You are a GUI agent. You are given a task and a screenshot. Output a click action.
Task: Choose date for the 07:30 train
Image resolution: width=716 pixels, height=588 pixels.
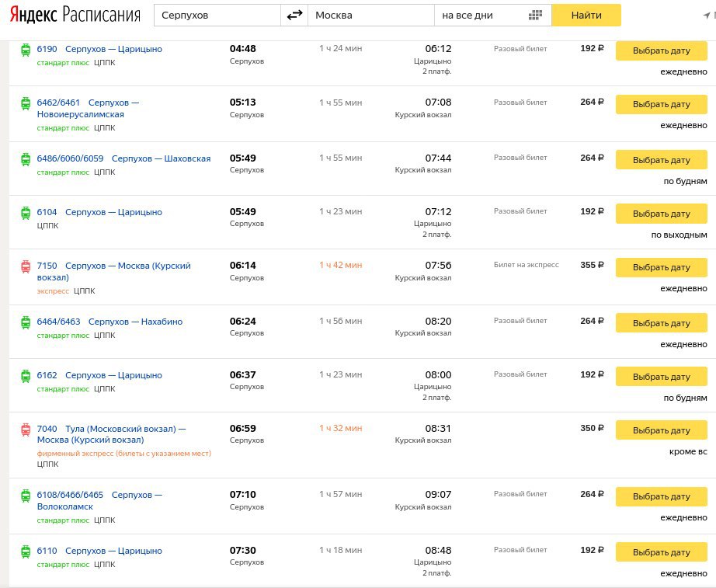661,552
